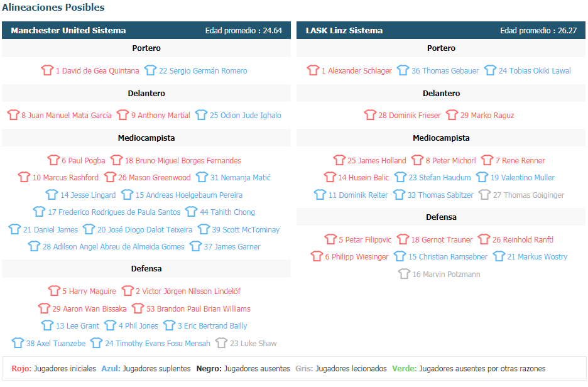Click the red shirt icon beside Dominik Frieser

370,115
